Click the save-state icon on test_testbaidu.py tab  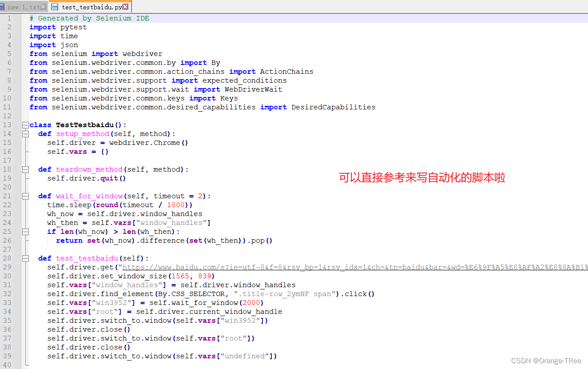tap(55, 7)
